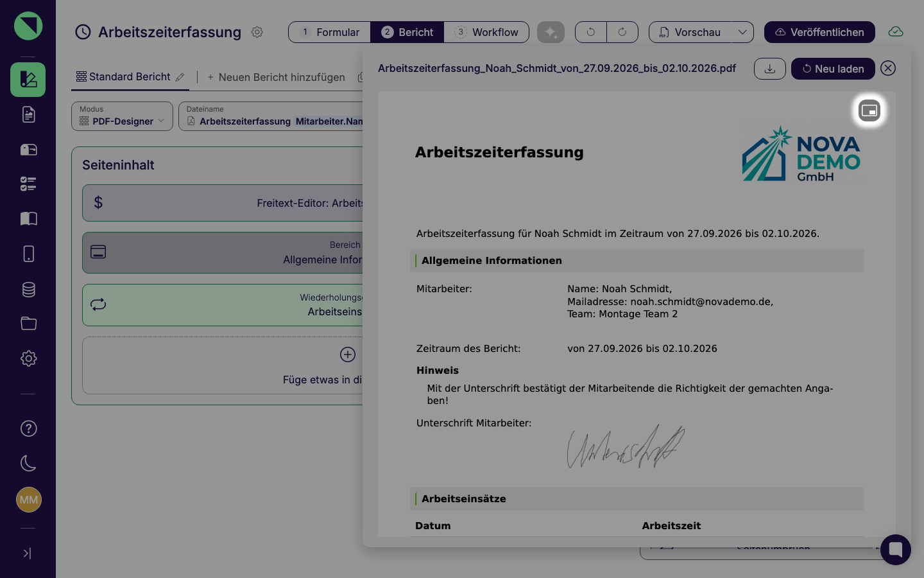Click the redo arrow button
This screenshot has height=578, width=924.
pyautogui.click(x=622, y=32)
